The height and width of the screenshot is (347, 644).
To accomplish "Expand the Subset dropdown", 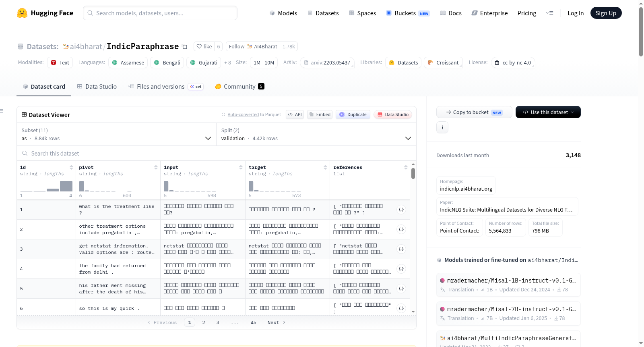I will (116, 134).
